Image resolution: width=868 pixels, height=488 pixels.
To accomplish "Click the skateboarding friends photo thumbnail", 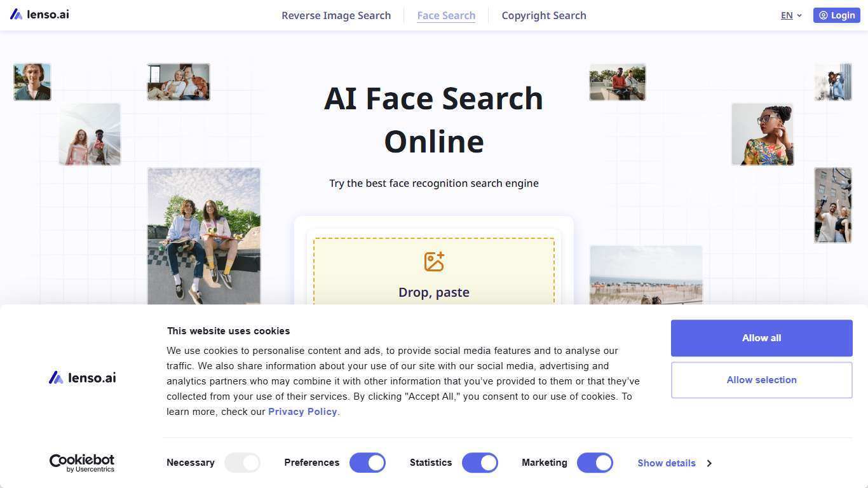I will [204, 236].
